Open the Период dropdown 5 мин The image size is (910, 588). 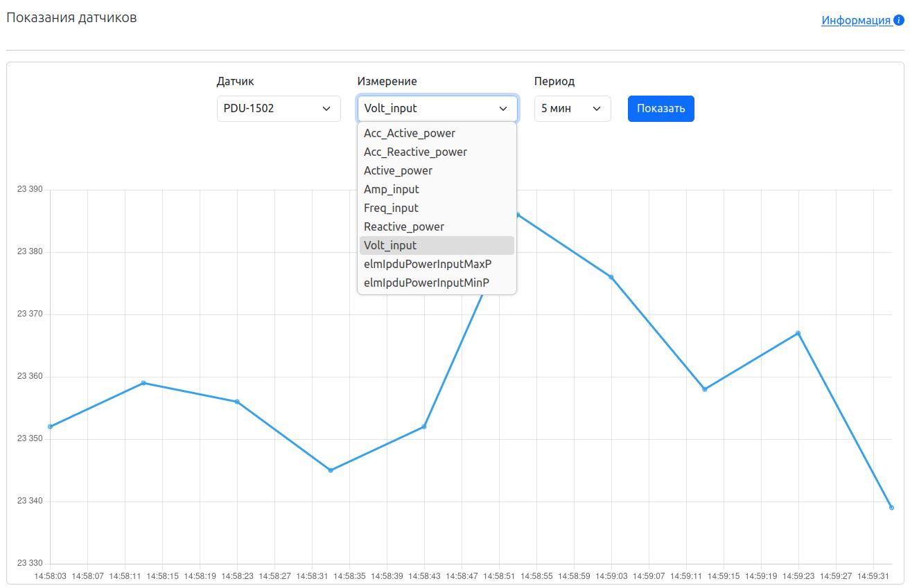(572, 109)
